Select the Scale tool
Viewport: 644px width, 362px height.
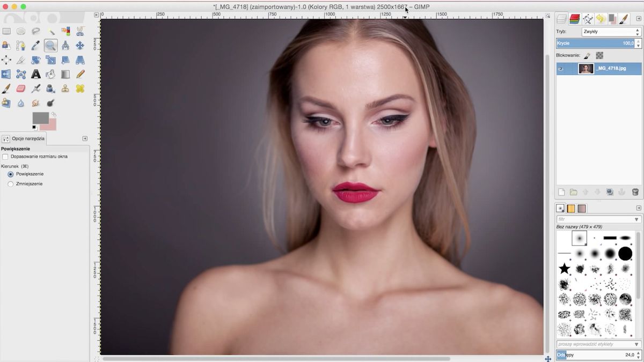(50, 60)
